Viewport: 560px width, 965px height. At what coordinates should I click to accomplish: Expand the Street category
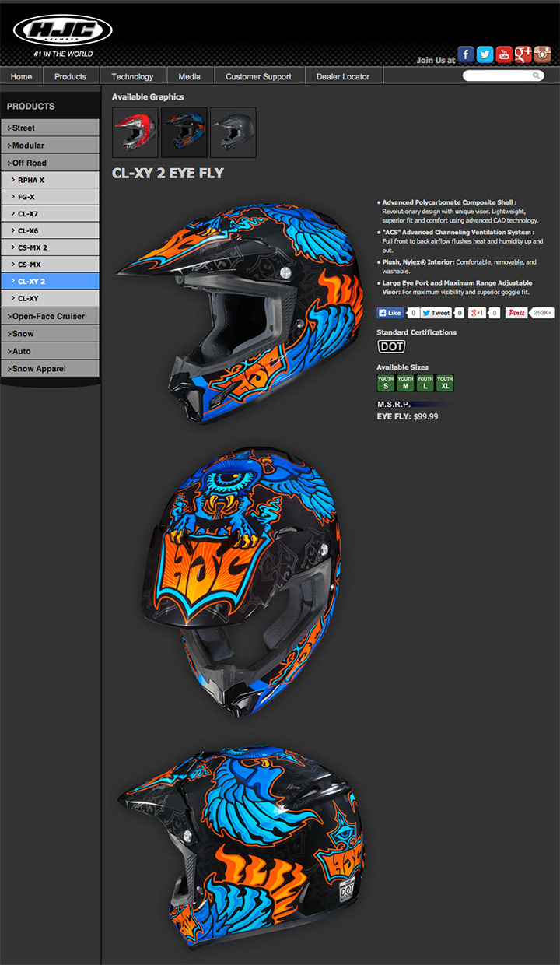coord(50,128)
